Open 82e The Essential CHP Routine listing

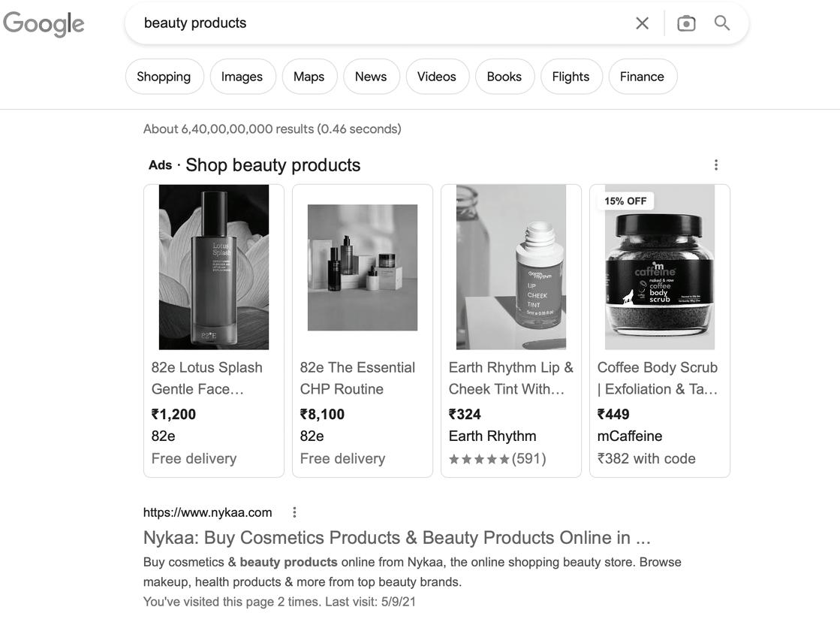click(x=357, y=378)
